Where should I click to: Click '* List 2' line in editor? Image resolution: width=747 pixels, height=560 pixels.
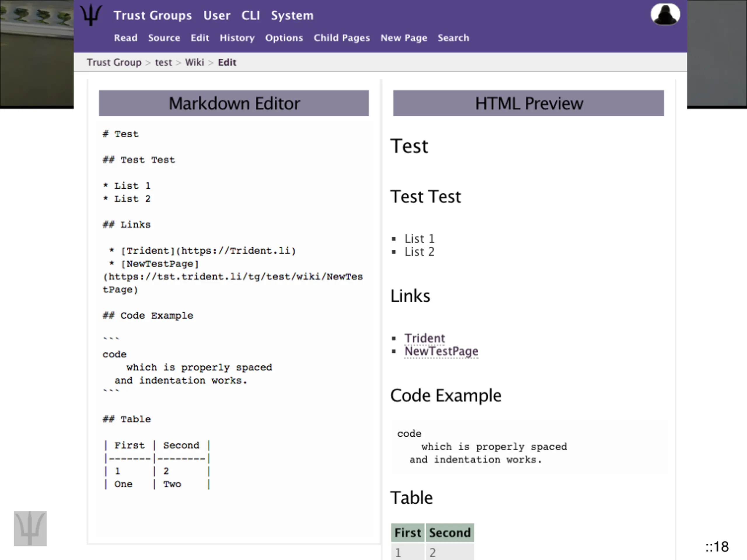point(127,199)
